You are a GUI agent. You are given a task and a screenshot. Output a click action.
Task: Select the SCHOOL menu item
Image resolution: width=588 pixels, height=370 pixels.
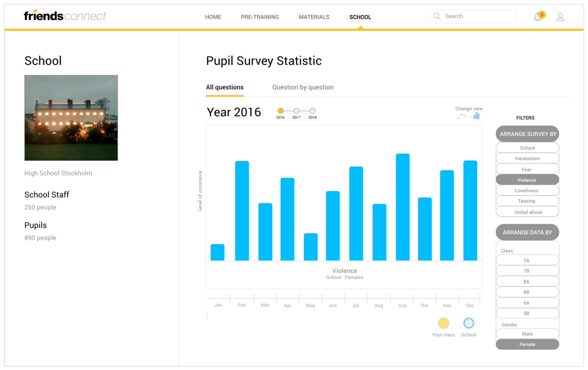360,17
